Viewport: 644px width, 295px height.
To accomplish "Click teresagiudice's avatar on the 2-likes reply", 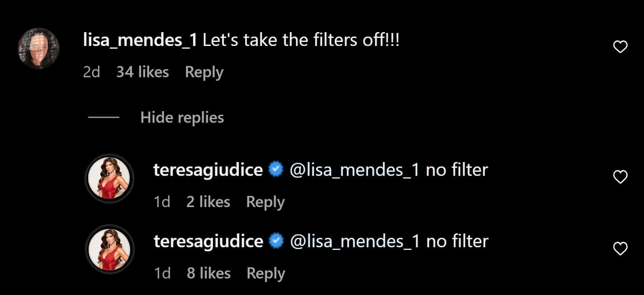I will (110, 178).
